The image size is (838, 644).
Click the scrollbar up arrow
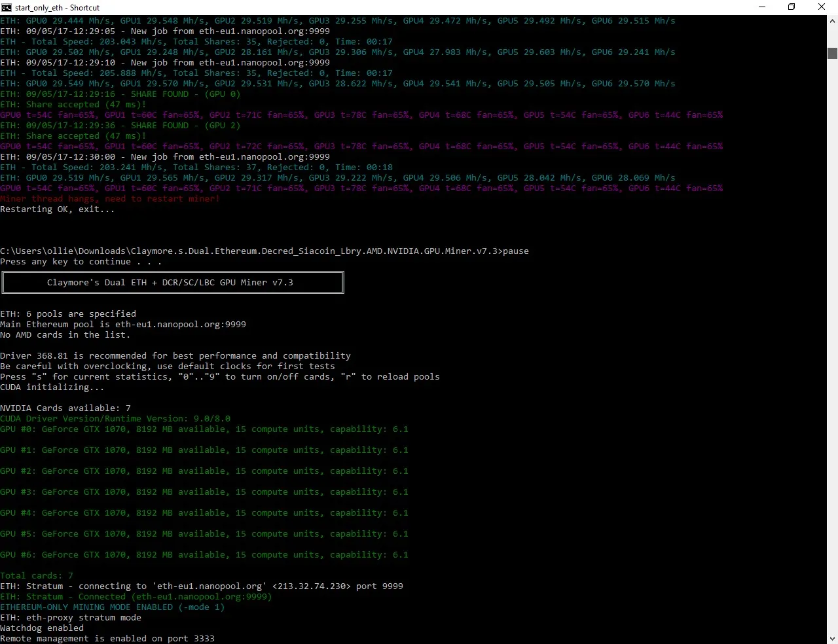point(832,21)
